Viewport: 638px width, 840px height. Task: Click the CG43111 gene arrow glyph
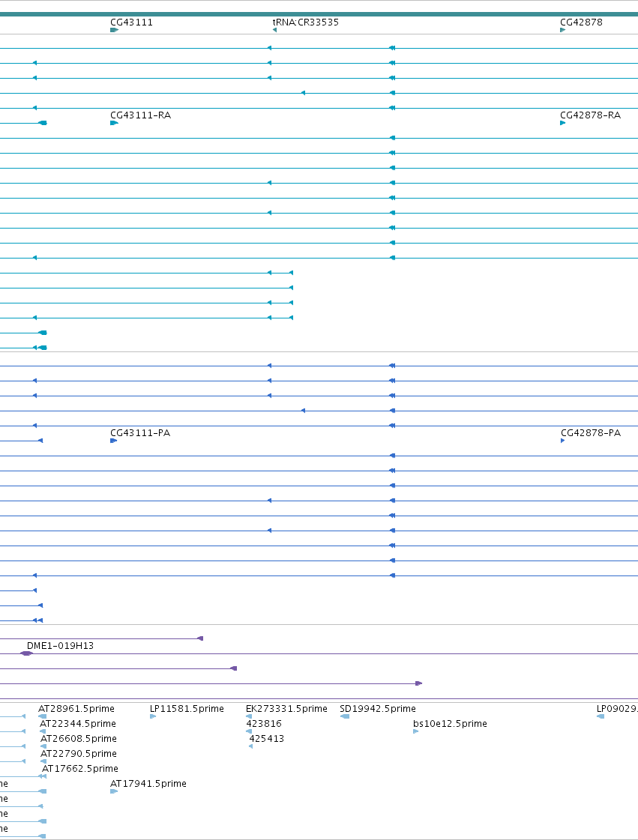click(x=114, y=30)
